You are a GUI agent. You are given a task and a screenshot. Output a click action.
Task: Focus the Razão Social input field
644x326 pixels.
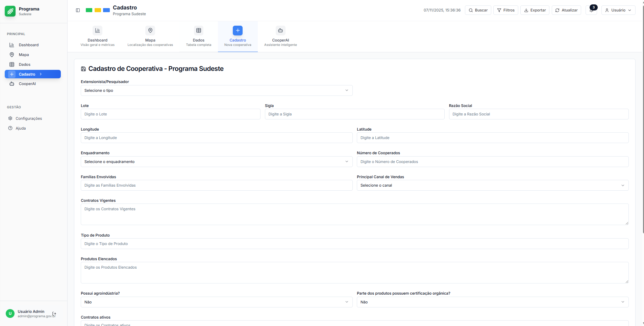(538, 114)
